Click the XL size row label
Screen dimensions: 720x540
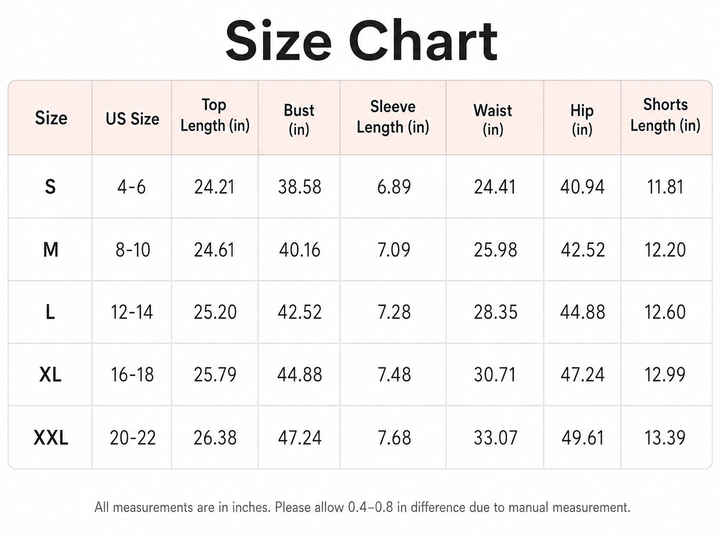[x=51, y=375]
